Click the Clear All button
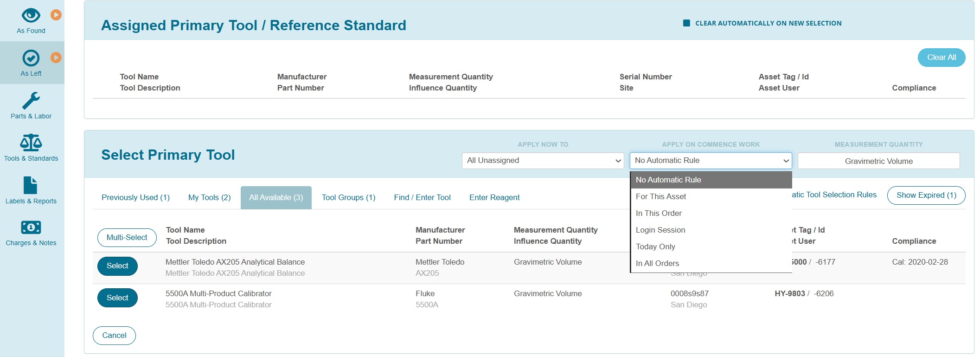Screen dimensions: 980x357 click(x=941, y=58)
